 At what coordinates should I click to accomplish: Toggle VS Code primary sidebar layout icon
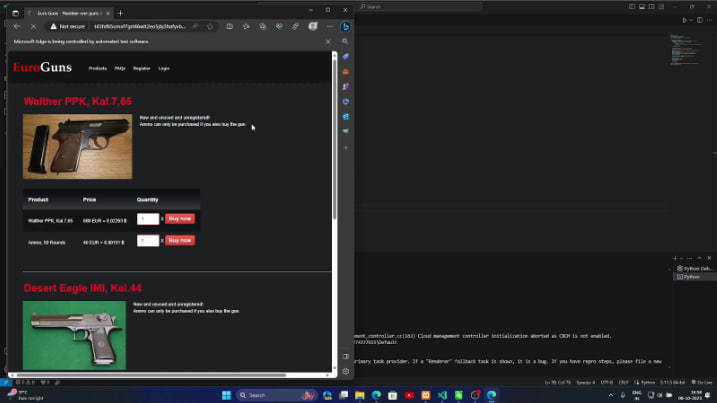(632, 7)
